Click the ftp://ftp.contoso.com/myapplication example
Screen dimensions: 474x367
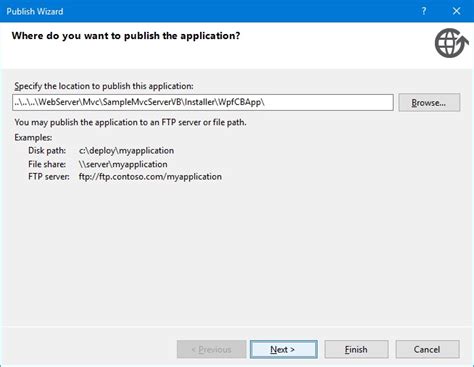coord(150,177)
